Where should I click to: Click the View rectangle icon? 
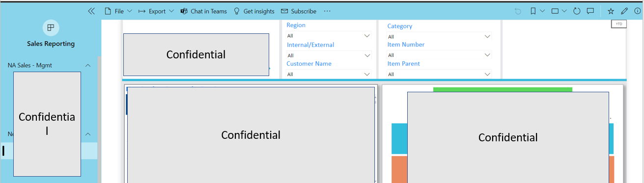tap(555, 11)
